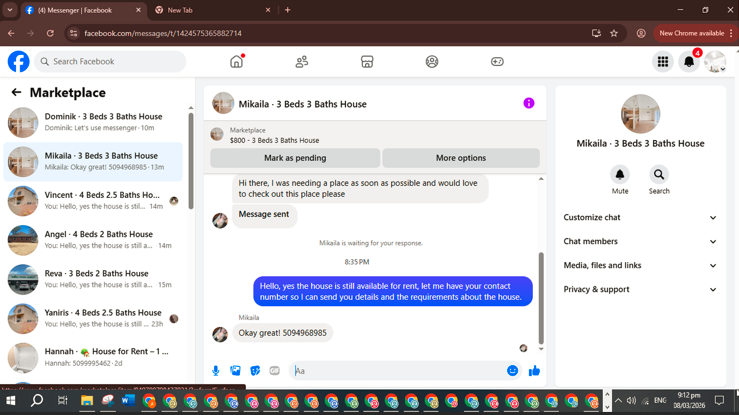Open Dominik 3 Beds 3 Baths conversation
Screen dimensions: 739x415
[93, 122]
